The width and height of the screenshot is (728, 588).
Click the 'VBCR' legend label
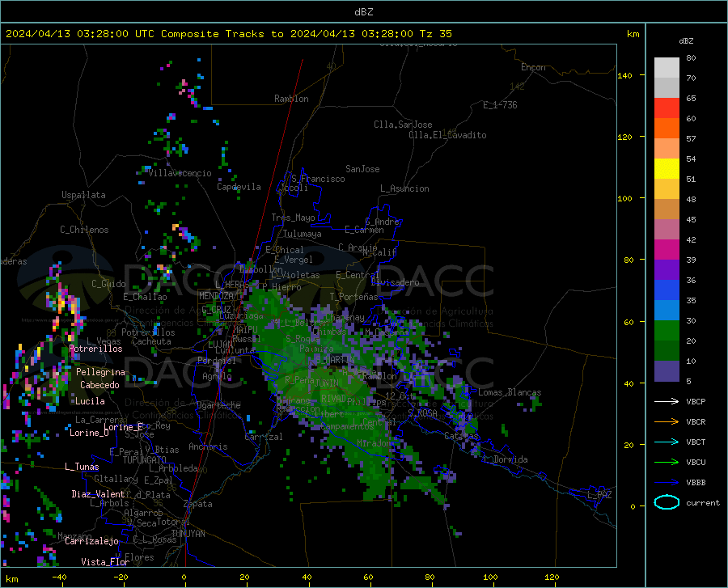click(x=696, y=422)
